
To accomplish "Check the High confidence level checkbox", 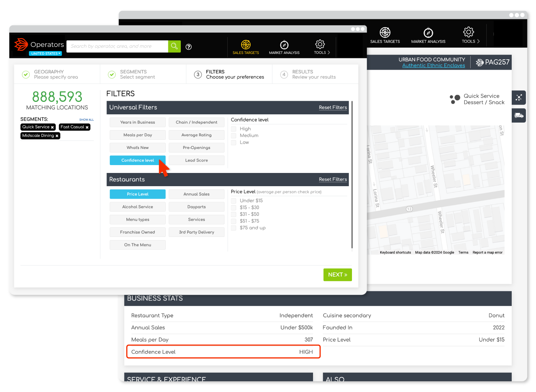I will tap(234, 129).
